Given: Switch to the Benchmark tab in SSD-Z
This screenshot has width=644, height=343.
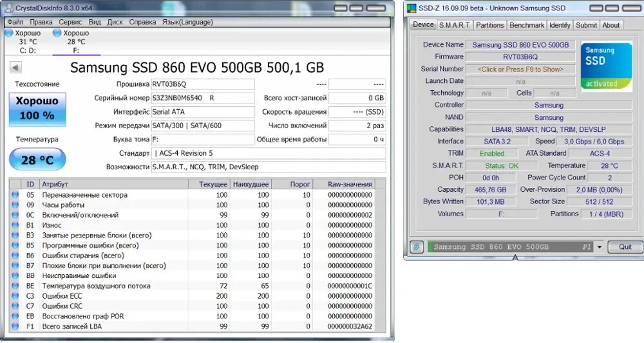Looking at the screenshot, I should pyautogui.click(x=527, y=26).
